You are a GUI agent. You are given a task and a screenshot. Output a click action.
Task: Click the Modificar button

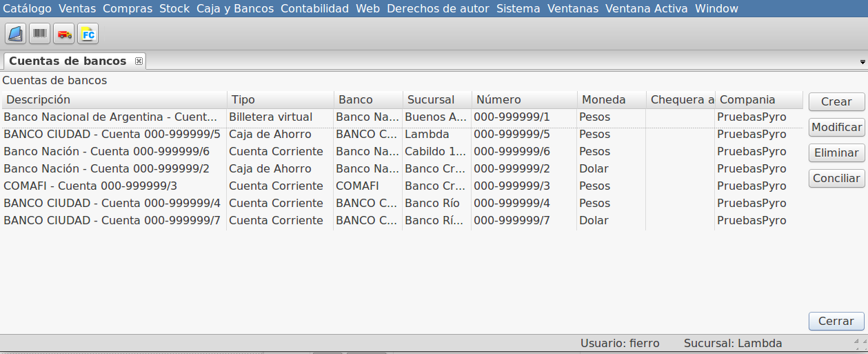[836, 127]
